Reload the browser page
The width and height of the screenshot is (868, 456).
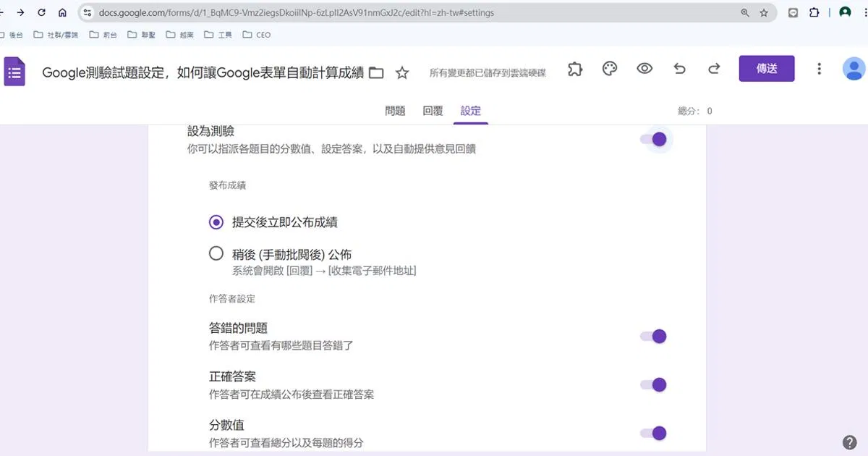41,12
